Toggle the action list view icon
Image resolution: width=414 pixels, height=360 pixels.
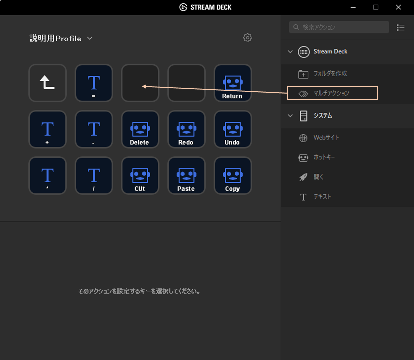coord(400,27)
